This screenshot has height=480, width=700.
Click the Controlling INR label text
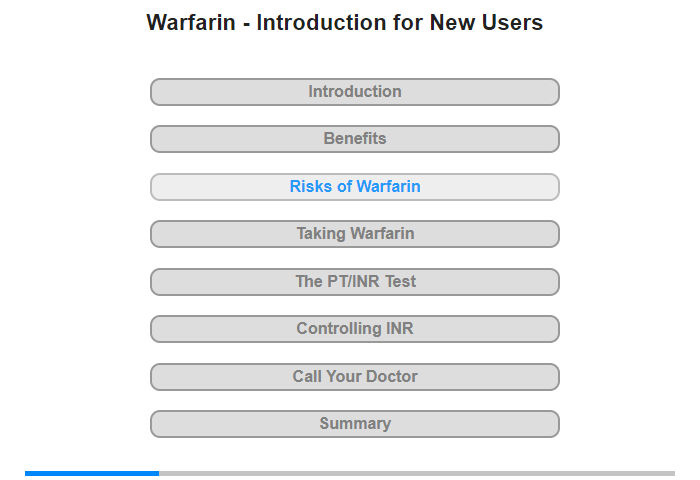[355, 329]
